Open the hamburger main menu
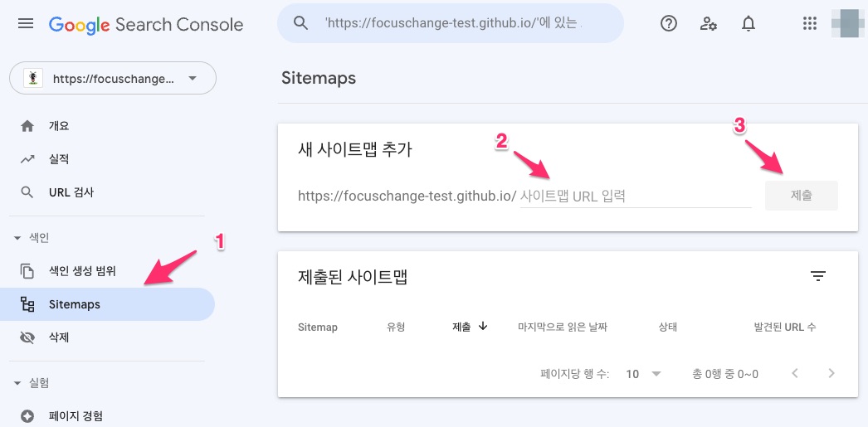 coord(26,24)
